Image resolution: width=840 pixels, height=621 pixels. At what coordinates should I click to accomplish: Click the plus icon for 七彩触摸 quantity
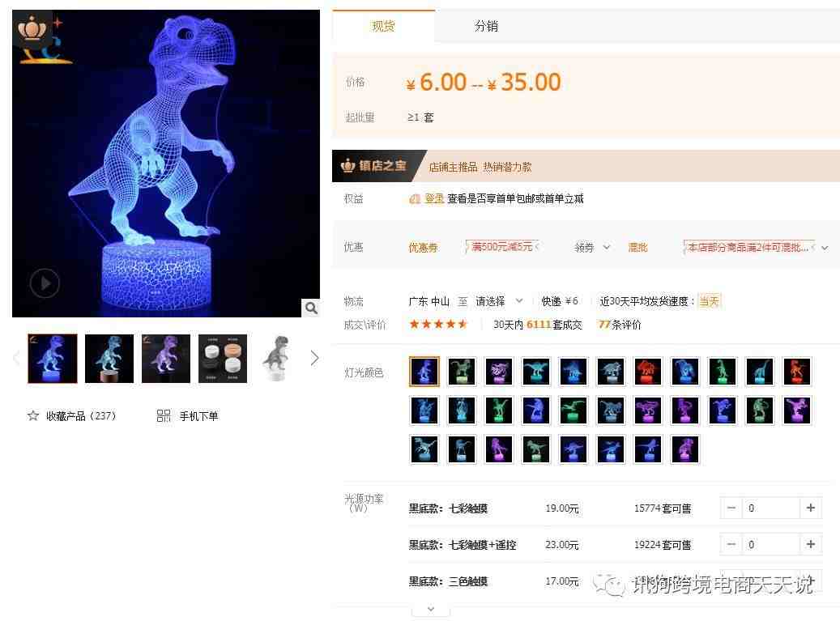(811, 508)
